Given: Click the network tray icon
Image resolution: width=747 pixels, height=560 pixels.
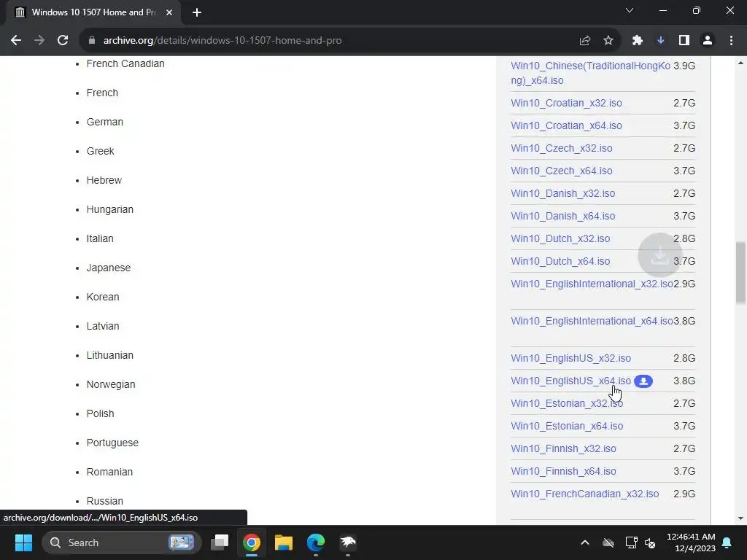Looking at the screenshot, I should pos(631,542).
